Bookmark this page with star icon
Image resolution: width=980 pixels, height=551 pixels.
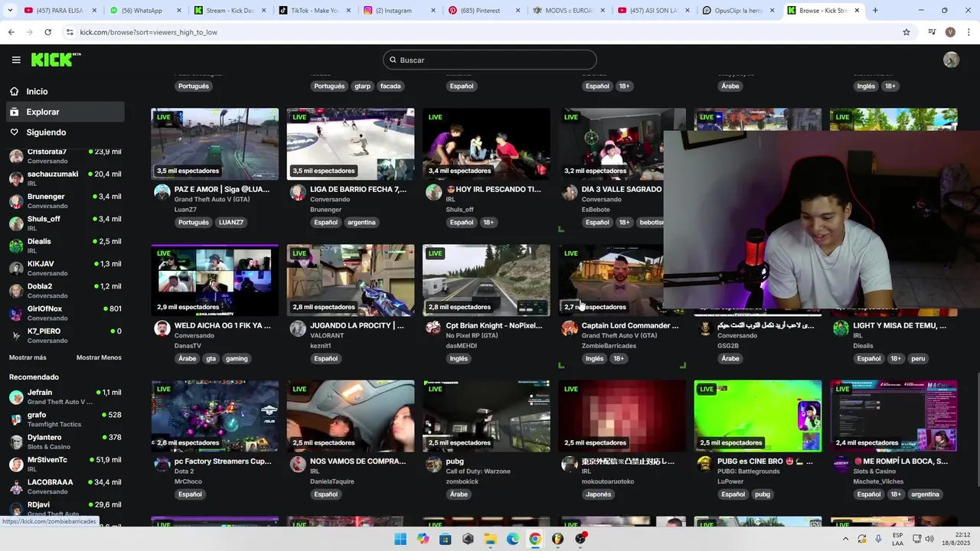click(906, 32)
